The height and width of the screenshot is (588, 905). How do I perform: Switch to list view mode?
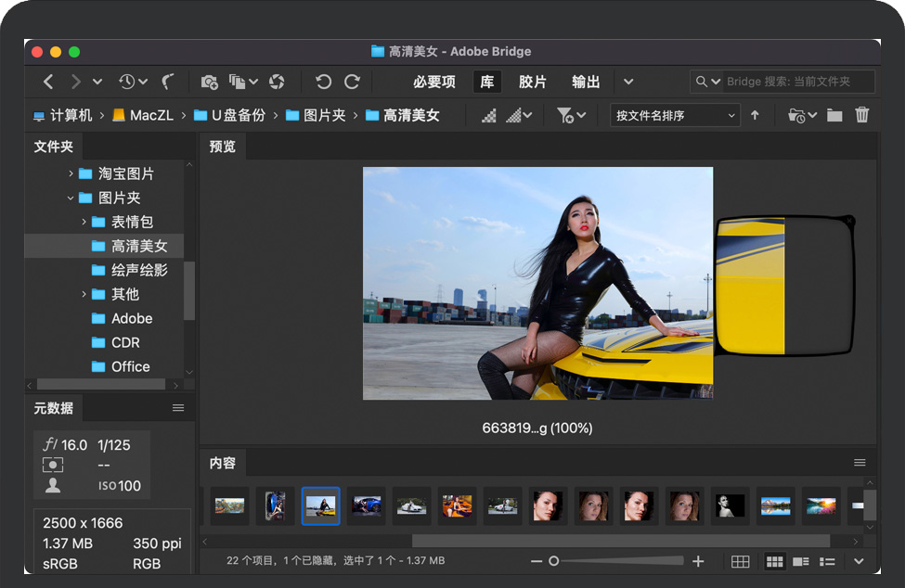pos(827,562)
